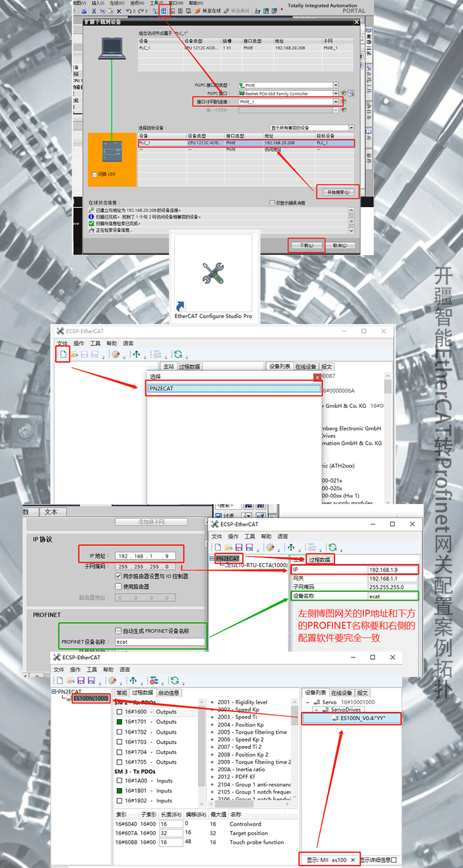This screenshot has width=463, height=868.
Task: Toggle the 16#1A00 Inputs checkbox
Action: [119, 781]
